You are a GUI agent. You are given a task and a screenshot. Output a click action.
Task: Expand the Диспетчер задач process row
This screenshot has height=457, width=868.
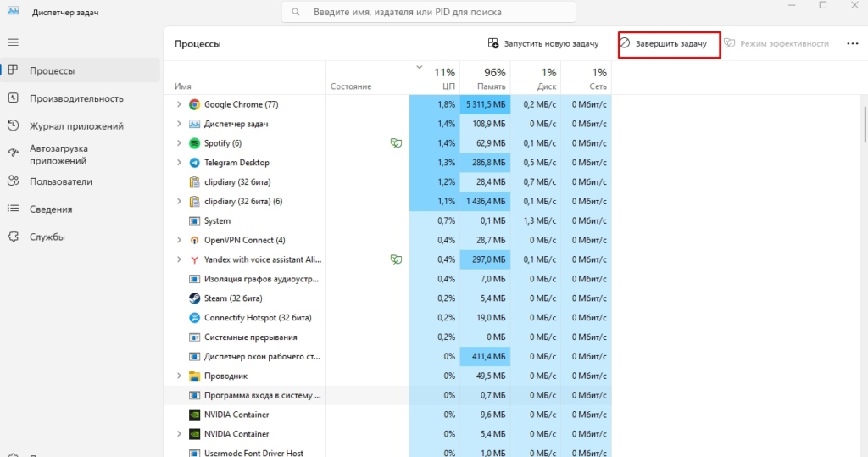point(179,124)
